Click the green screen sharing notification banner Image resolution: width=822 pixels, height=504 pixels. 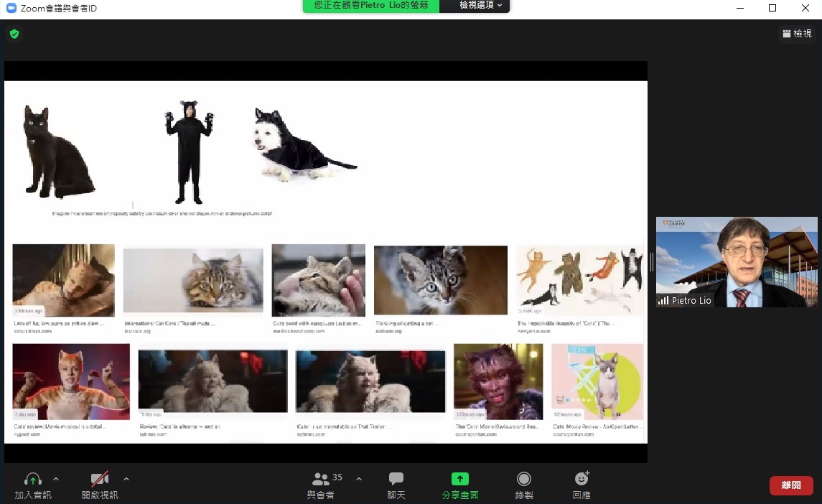(x=370, y=6)
